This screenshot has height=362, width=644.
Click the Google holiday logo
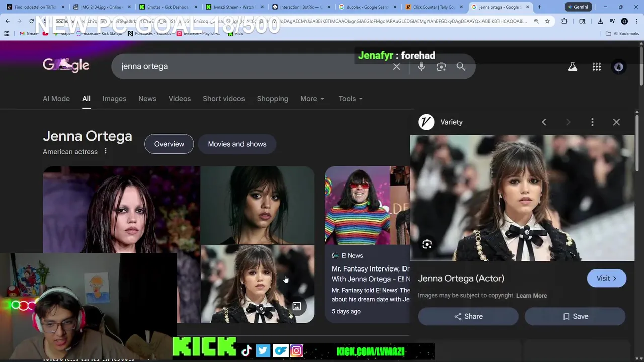point(66,65)
